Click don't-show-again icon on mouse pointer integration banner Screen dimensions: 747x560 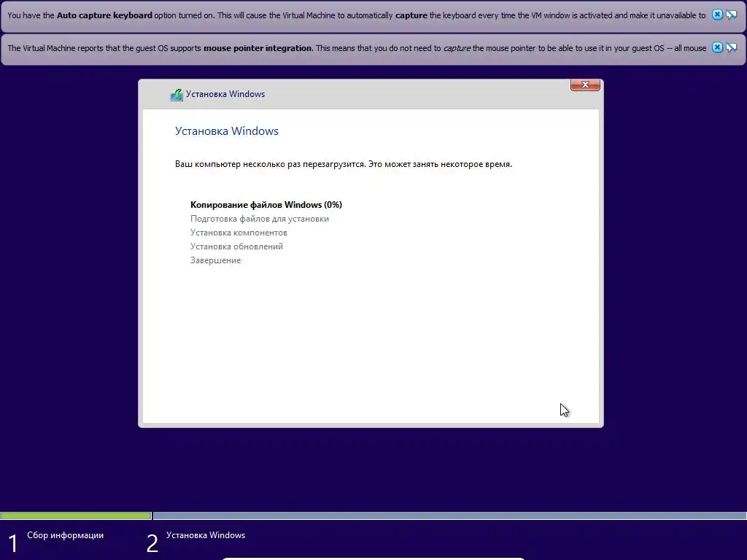[731, 47]
